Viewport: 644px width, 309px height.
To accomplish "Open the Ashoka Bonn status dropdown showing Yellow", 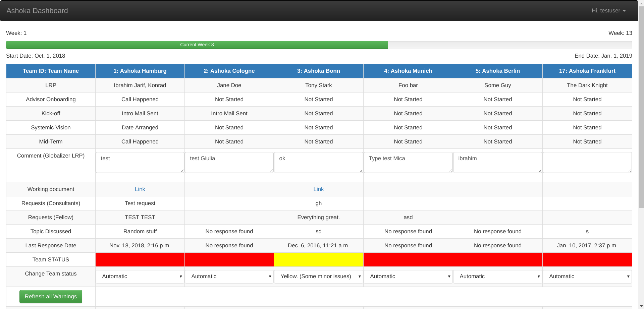I will 318,276.
